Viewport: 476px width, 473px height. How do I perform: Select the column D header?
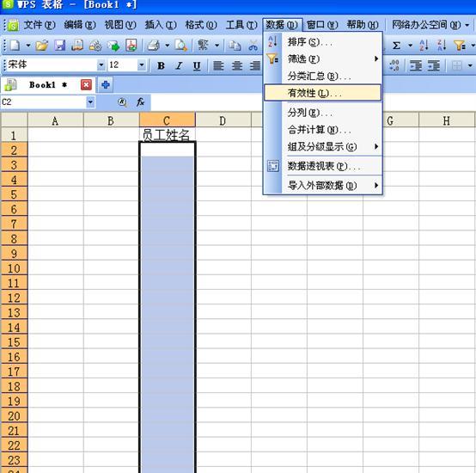223,120
